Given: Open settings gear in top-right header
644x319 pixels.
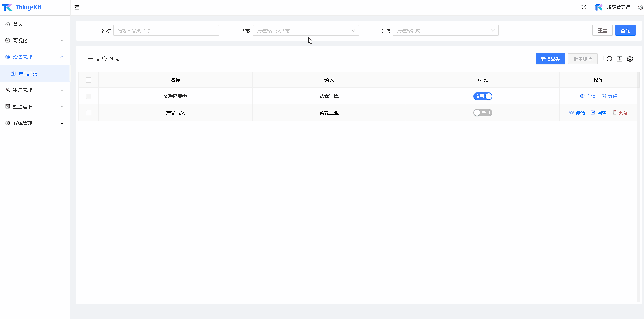Looking at the screenshot, I should coord(640,7).
